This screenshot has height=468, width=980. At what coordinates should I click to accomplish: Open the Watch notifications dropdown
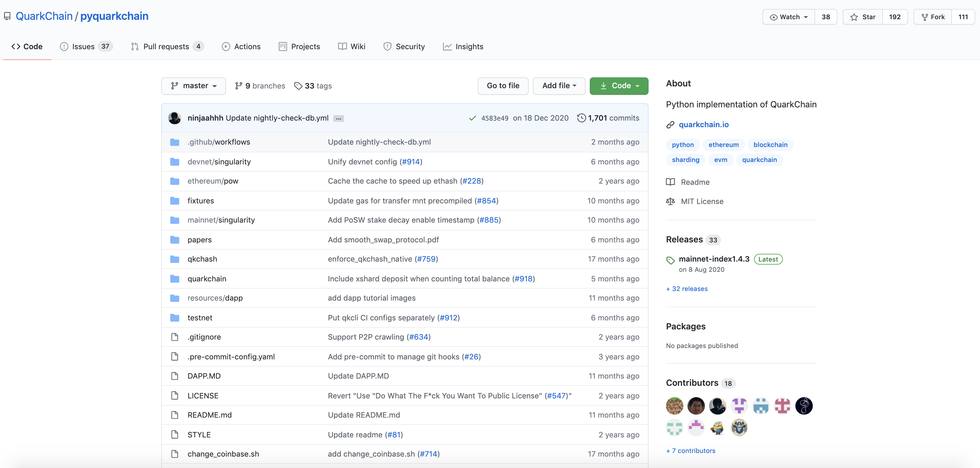tap(788, 17)
